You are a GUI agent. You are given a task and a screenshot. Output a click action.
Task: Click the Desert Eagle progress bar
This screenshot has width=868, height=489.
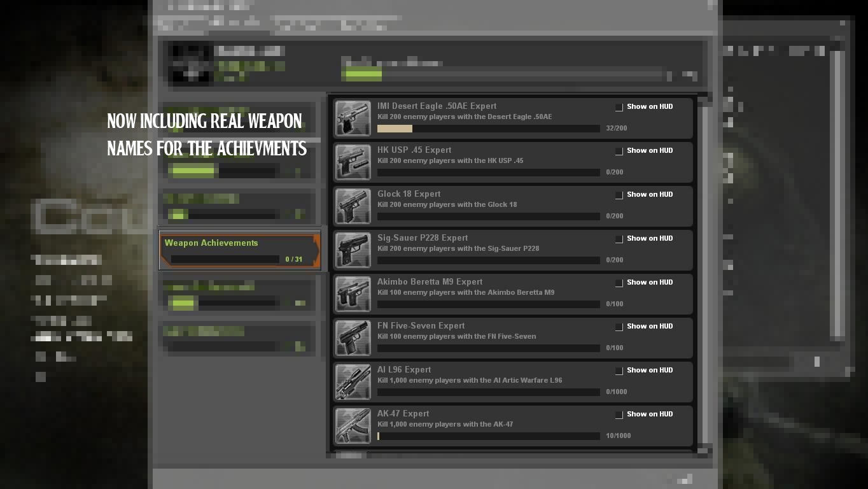pyautogui.click(x=488, y=128)
